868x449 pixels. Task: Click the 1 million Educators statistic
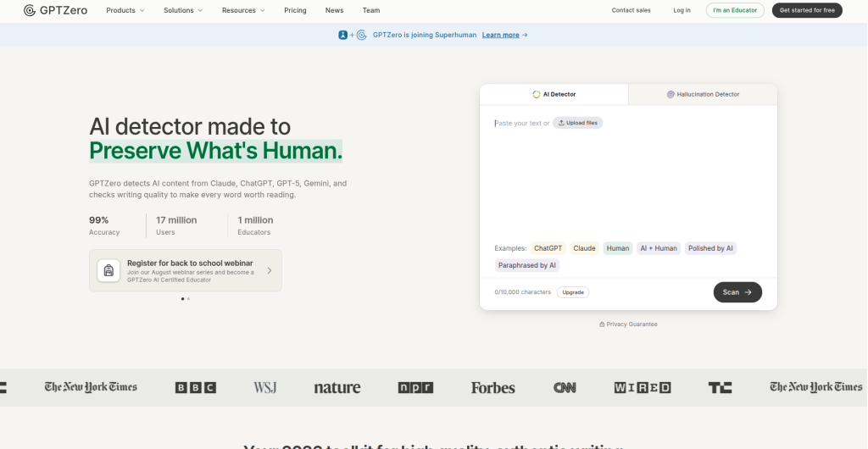[x=255, y=225]
